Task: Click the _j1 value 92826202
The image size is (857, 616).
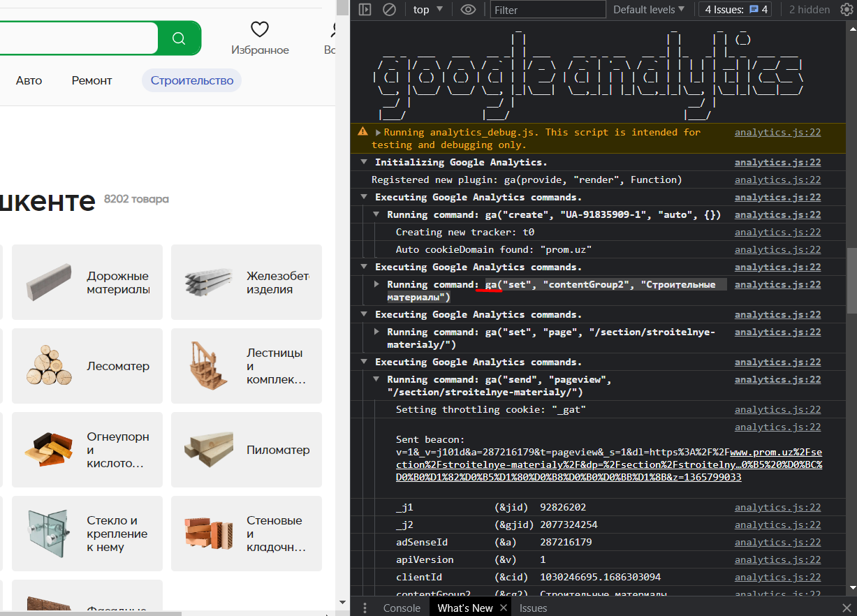Action: click(563, 507)
